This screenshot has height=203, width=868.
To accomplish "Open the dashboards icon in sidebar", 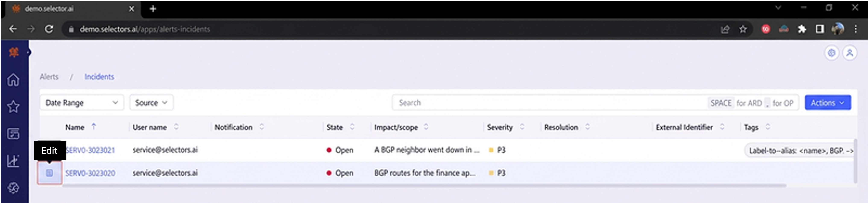I will (x=13, y=134).
